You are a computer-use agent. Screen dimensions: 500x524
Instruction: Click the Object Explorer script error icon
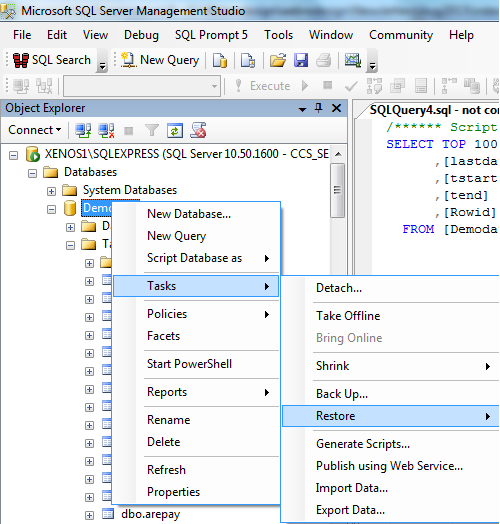pyautogui.click(x=198, y=130)
